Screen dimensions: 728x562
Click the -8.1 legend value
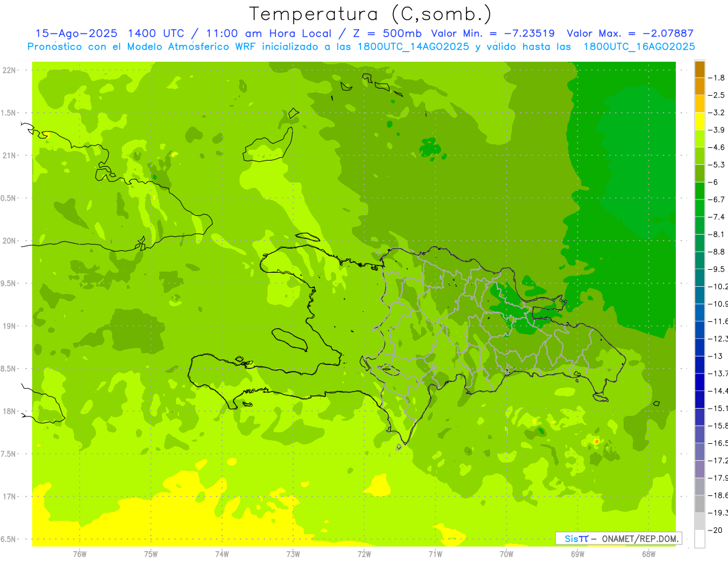click(x=716, y=234)
